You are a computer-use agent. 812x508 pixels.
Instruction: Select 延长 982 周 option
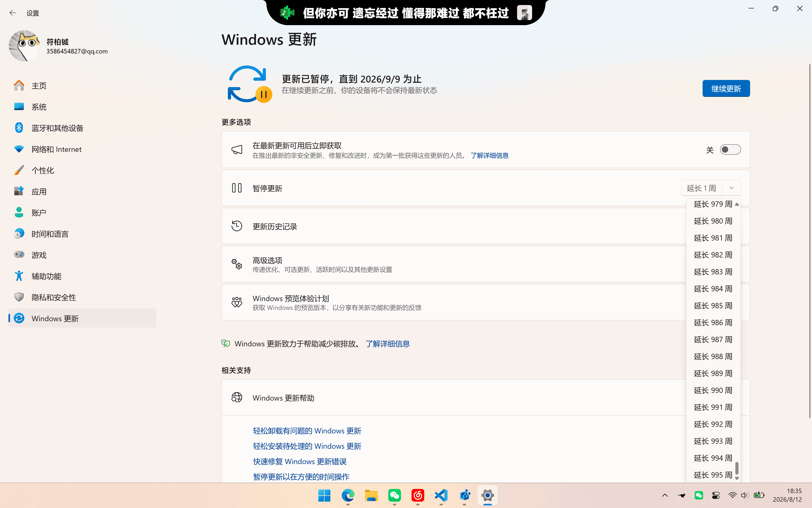tap(713, 255)
